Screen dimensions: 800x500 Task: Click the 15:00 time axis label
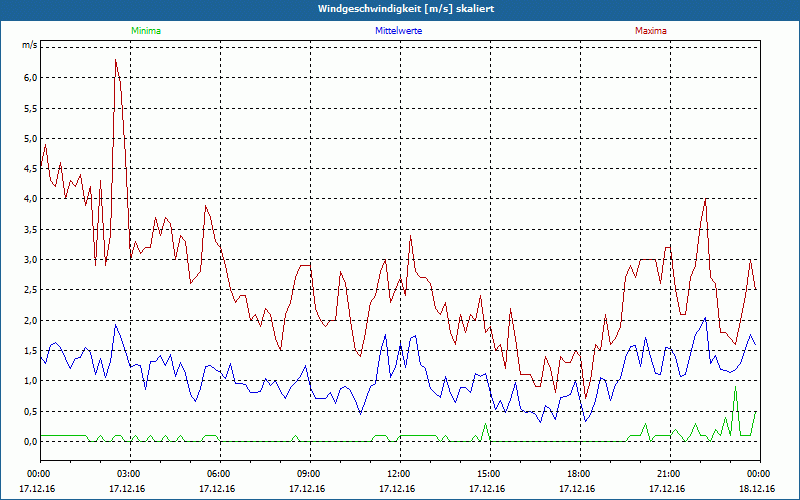(x=490, y=474)
